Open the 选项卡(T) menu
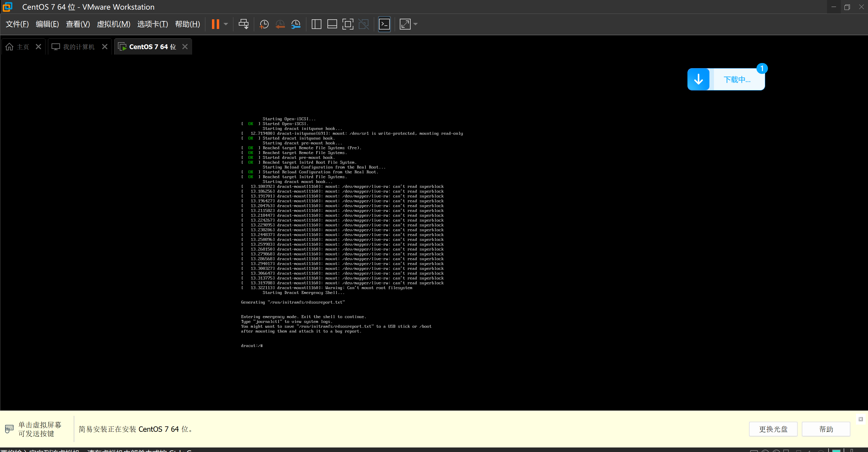This screenshot has height=452, width=868. pos(152,24)
